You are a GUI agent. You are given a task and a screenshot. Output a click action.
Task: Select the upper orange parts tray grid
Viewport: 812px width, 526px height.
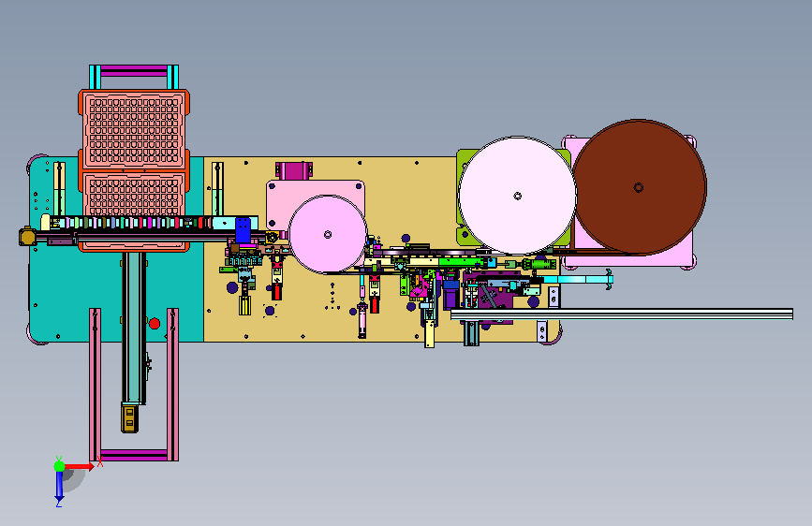point(134,130)
